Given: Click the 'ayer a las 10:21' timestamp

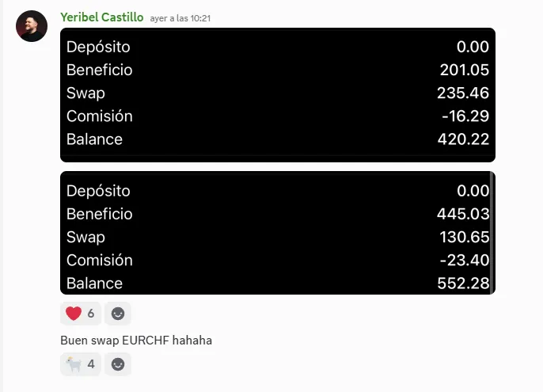Looking at the screenshot, I should coord(180,18).
